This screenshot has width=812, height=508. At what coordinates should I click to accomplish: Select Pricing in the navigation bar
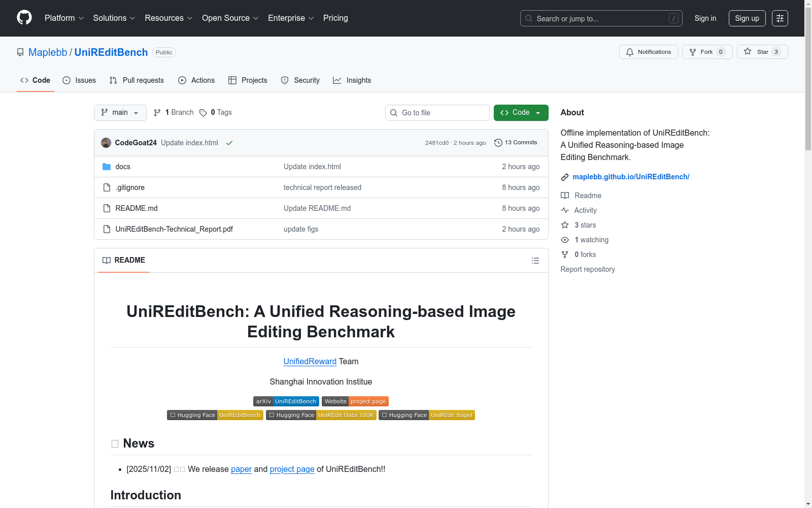(x=335, y=18)
